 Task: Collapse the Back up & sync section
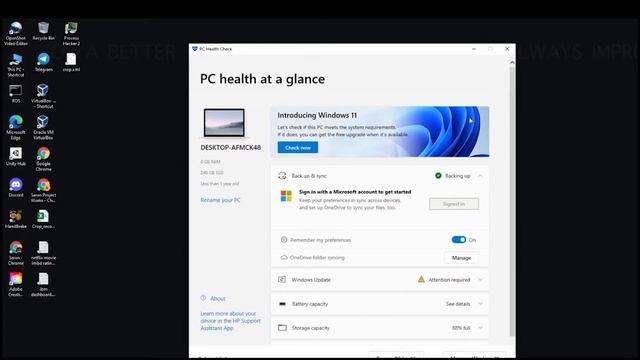(x=480, y=176)
